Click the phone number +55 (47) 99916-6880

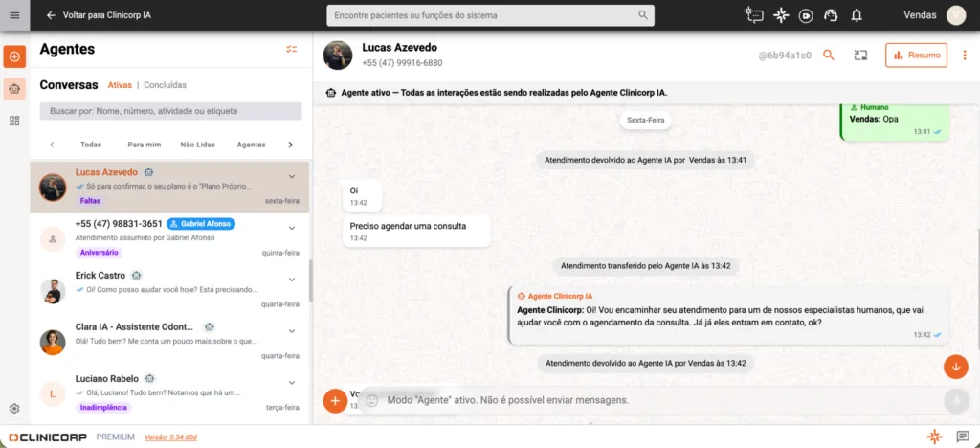(x=402, y=63)
